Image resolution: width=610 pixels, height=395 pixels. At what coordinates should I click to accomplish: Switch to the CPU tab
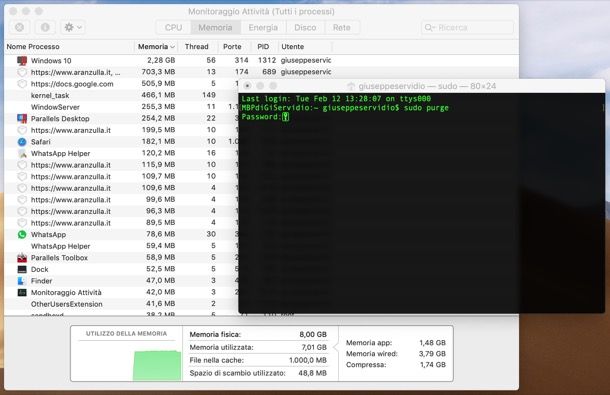173,28
